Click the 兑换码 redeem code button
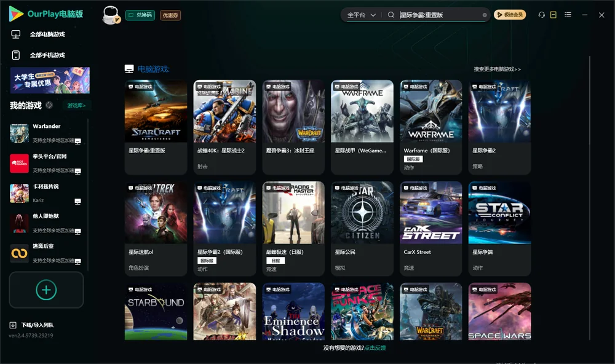The height and width of the screenshot is (364, 615). tap(140, 15)
